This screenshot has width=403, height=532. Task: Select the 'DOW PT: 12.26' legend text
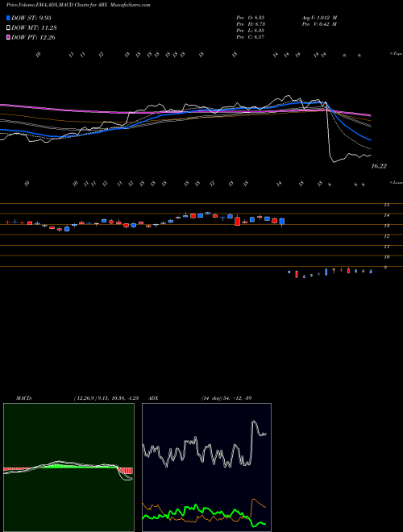pos(33,37)
